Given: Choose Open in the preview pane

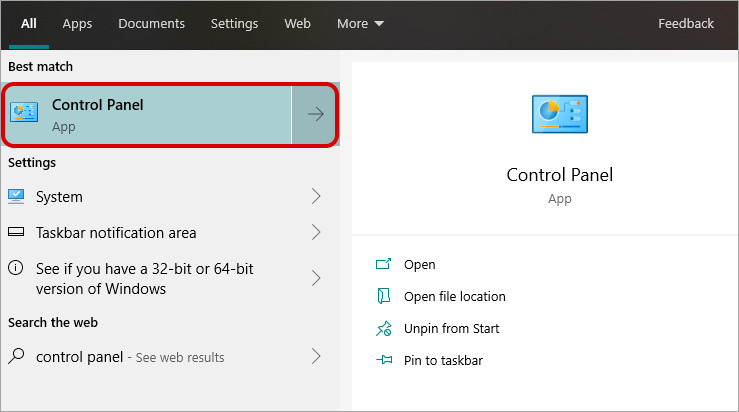Looking at the screenshot, I should 419,264.
